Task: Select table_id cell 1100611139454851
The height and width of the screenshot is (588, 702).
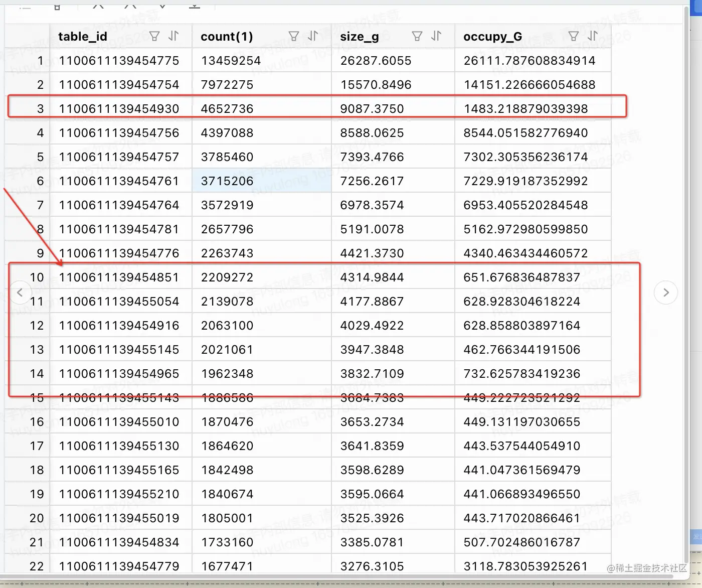Action: tap(121, 277)
